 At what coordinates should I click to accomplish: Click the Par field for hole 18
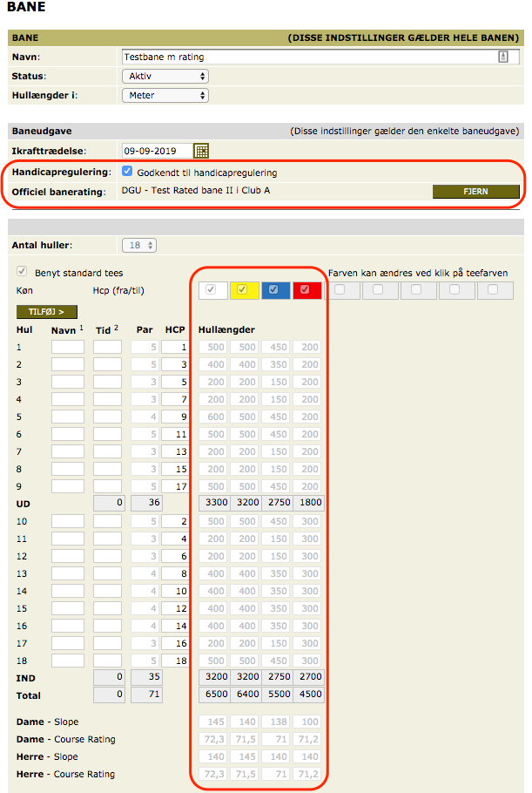[145, 661]
